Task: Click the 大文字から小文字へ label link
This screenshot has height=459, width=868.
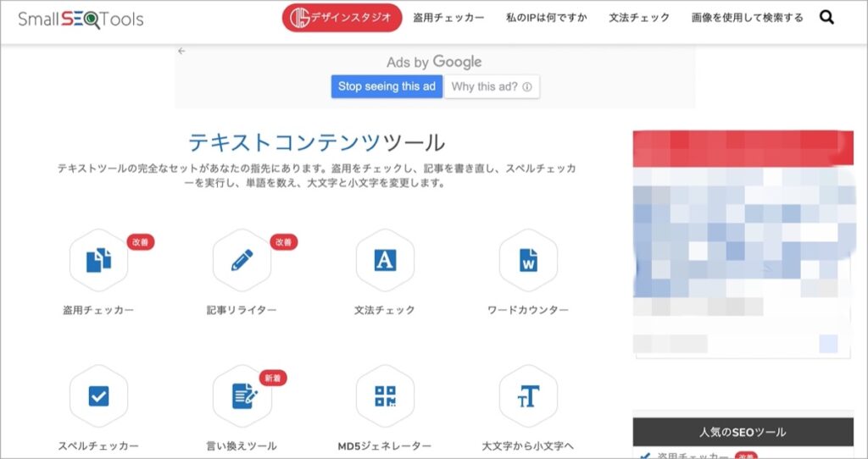Action: click(528, 445)
